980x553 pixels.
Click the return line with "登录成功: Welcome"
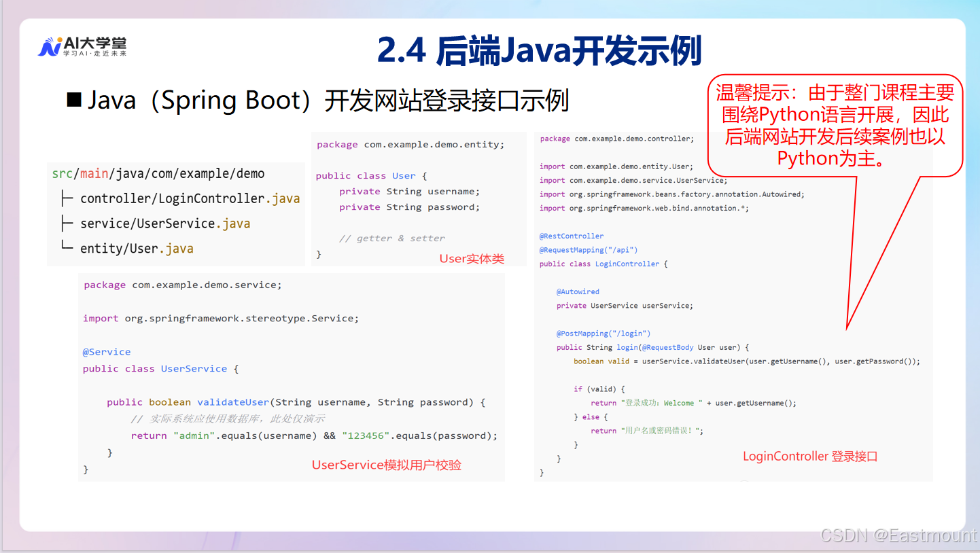pos(694,403)
